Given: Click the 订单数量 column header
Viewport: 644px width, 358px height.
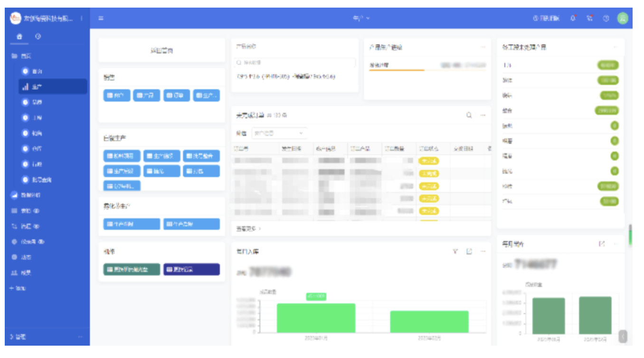Looking at the screenshot, I should (x=394, y=149).
